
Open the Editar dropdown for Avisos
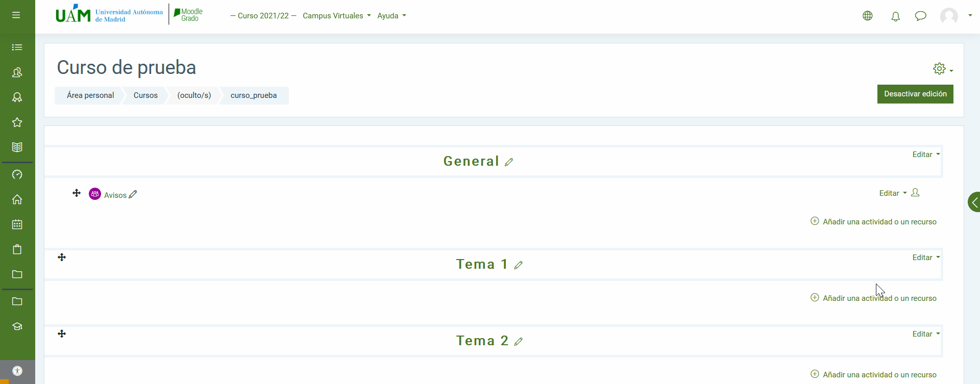893,193
